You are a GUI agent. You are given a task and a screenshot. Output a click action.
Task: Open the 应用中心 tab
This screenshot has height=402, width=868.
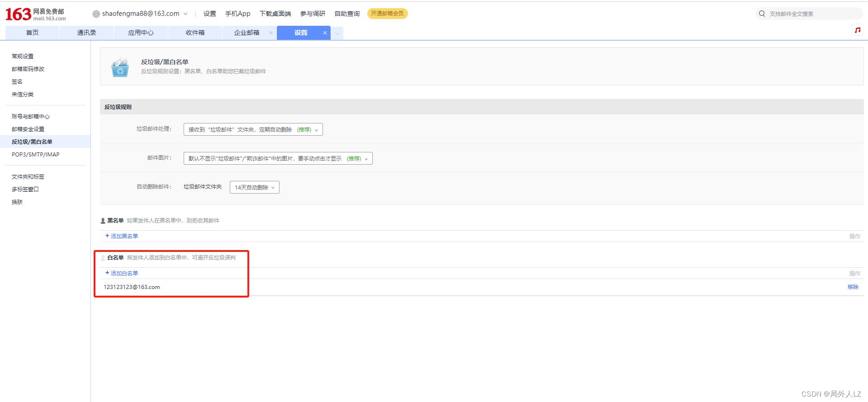(141, 33)
